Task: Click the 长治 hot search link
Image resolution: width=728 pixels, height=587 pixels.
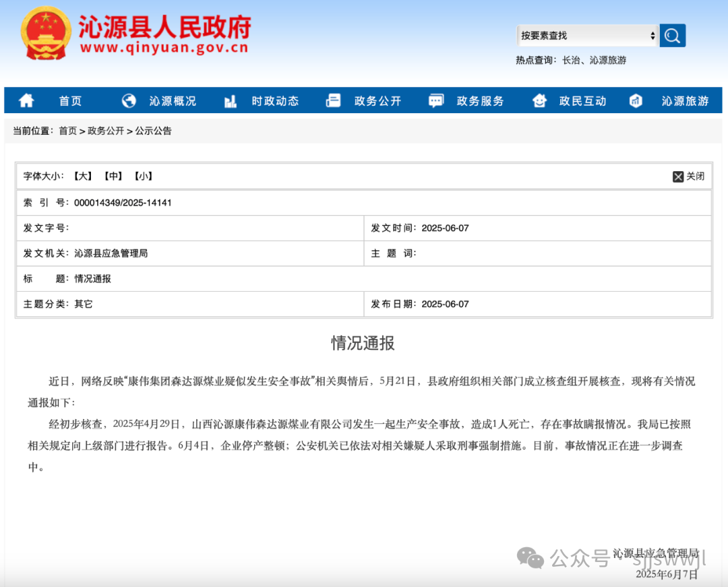Action: pyautogui.click(x=571, y=61)
